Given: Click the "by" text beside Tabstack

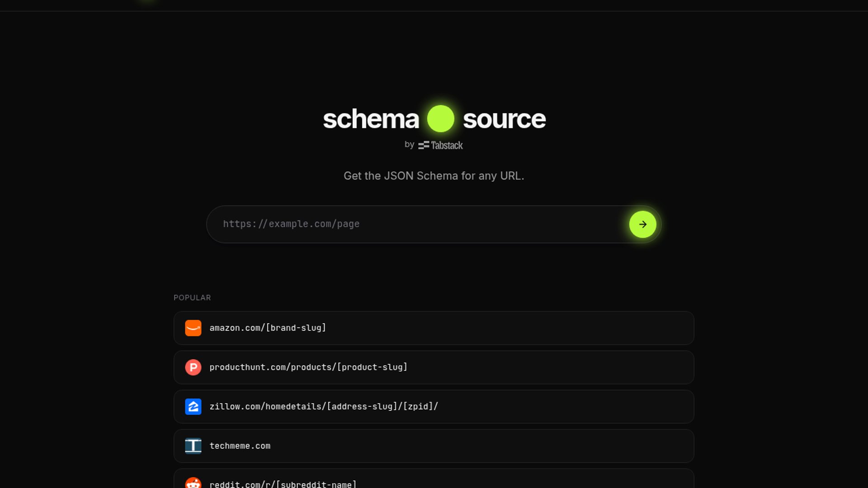Looking at the screenshot, I should coord(410,145).
